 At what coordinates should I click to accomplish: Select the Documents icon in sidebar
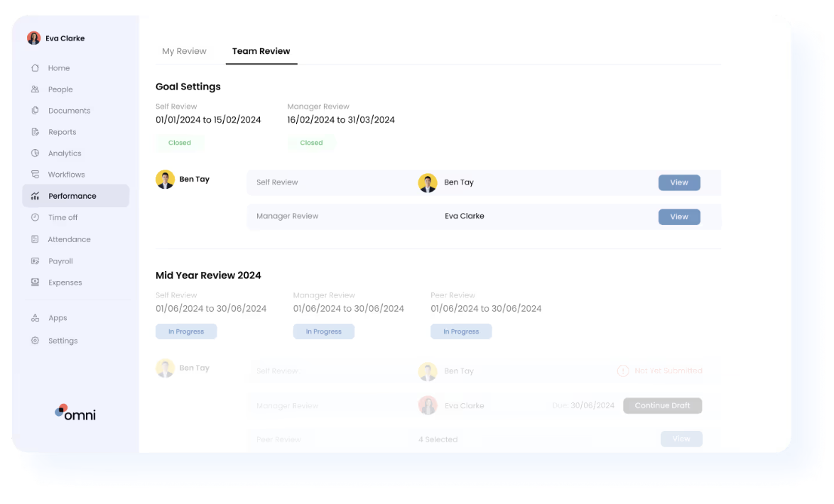point(35,111)
